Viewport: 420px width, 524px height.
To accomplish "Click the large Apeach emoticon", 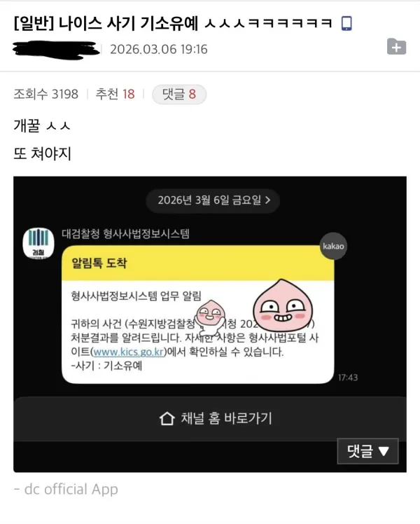I will 283,305.
